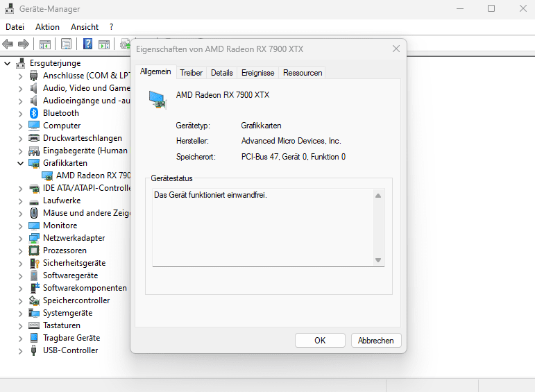Open the Aktion menu
The image size is (535, 392).
click(x=47, y=27)
